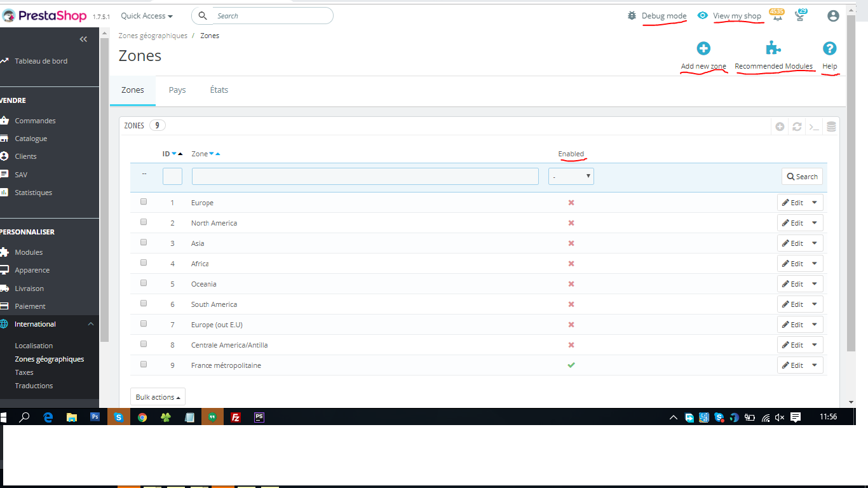Sort ID column ascending

pyautogui.click(x=180, y=154)
